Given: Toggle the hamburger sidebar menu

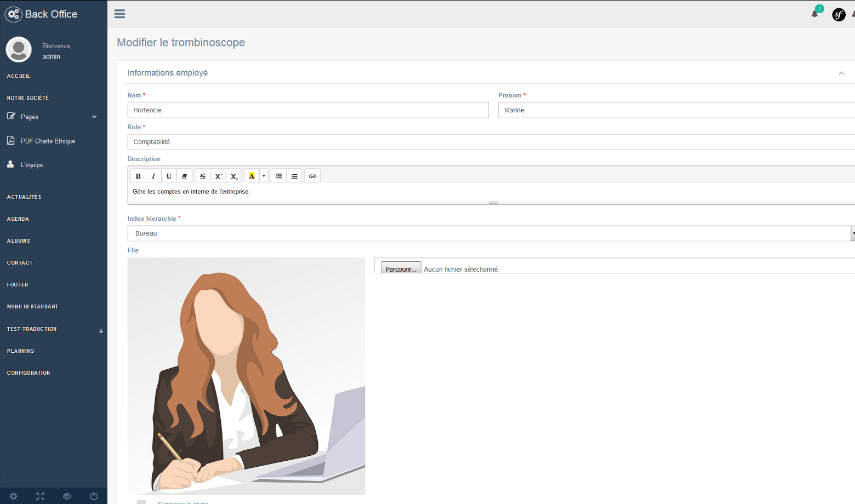Looking at the screenshot, I should [x=119, y=14].
